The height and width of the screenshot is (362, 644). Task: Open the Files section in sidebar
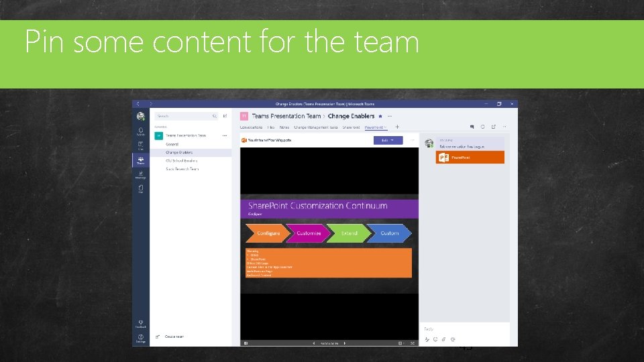point(140,189)
